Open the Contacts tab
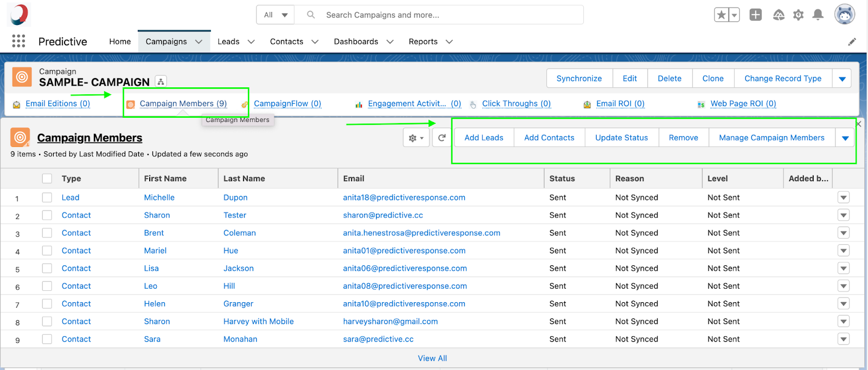 point(286,42)
